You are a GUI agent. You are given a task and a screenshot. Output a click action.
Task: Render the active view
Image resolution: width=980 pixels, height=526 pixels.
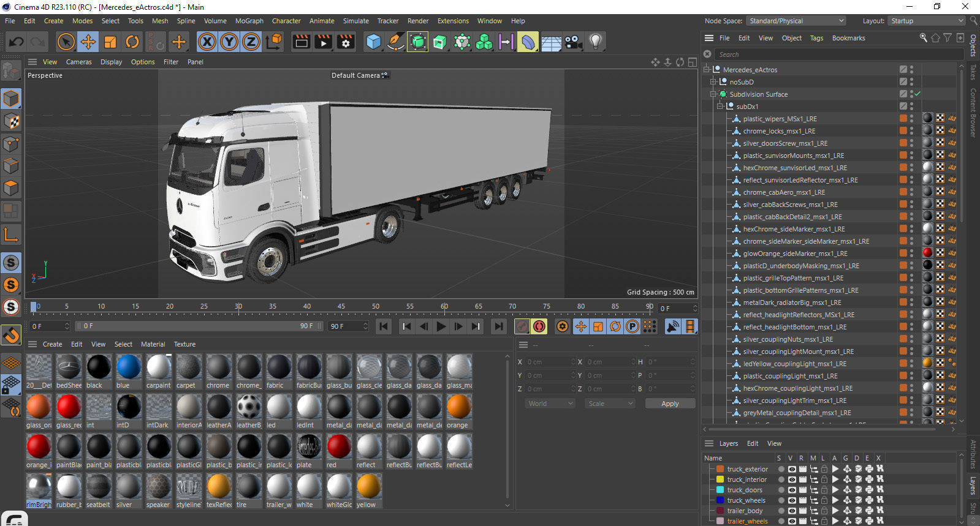coord(301,42)
